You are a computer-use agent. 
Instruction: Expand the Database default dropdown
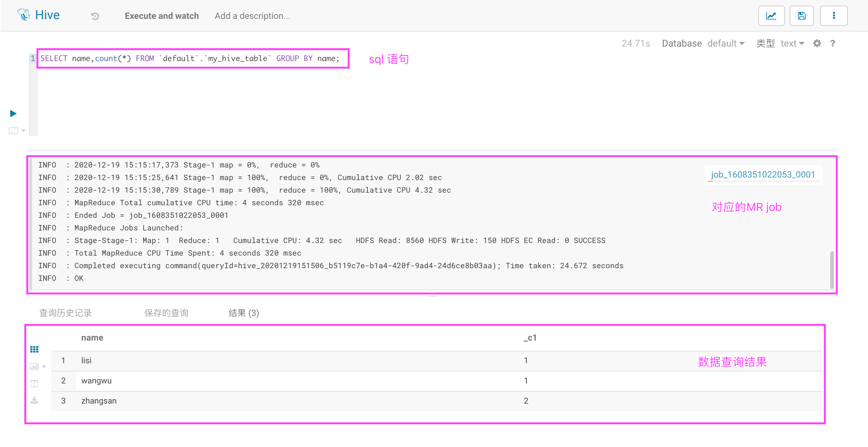point(726,43)
